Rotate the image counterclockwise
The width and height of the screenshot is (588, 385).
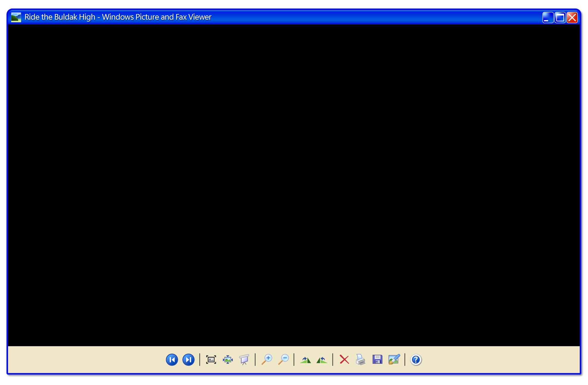[x=322, y=360]
